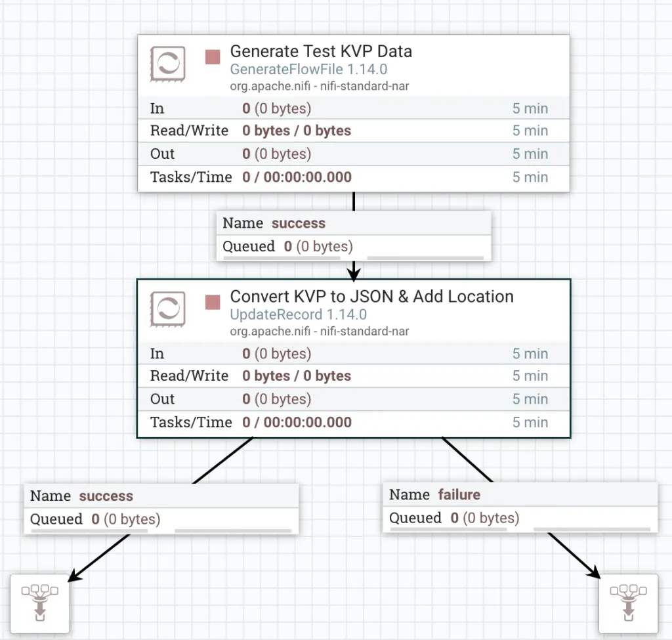The height and width of the screenshot is (640, 672).
Task: Click the Convert KVP to JSON processor icon
Action: click(x=168, y=309)
